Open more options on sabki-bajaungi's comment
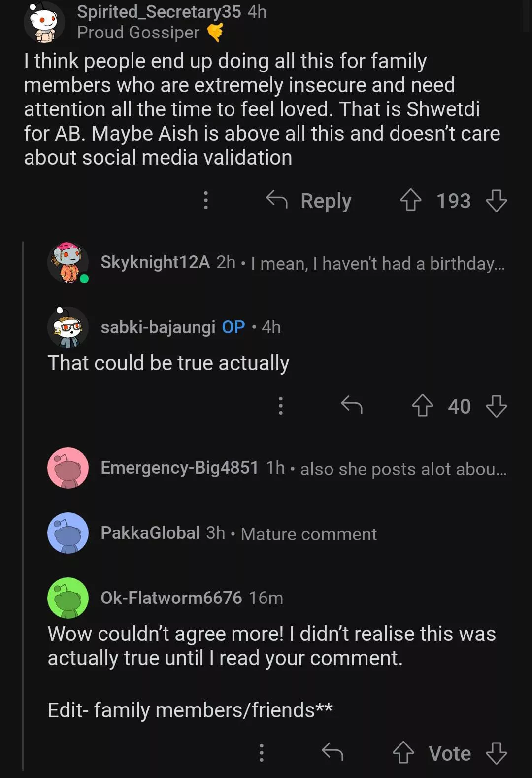The width and height of the screenshot is (532, 778). pos(281,406)
